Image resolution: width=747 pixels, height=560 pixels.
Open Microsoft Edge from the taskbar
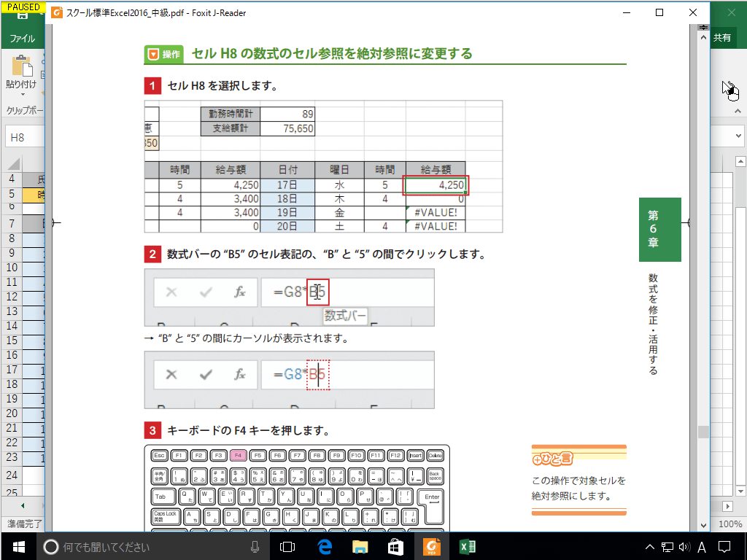(324, 546)
